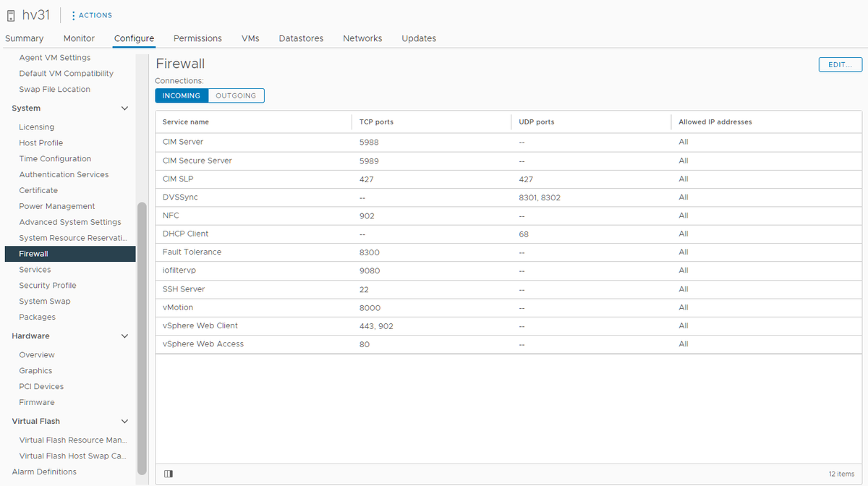The image size is (868, 486).
Task: Open Authentication Services
Action: [64, 175]
